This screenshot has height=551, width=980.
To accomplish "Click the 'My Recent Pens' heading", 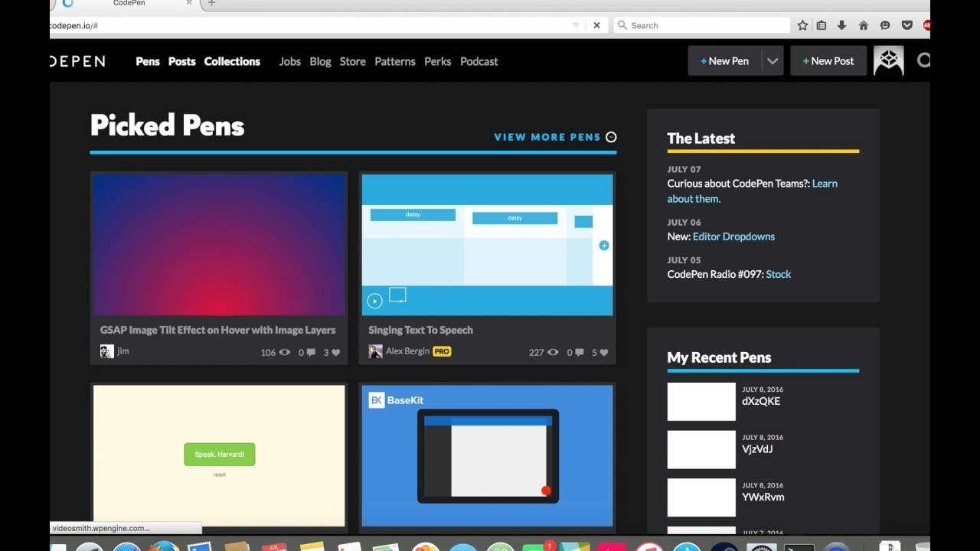I will point(719,357).
